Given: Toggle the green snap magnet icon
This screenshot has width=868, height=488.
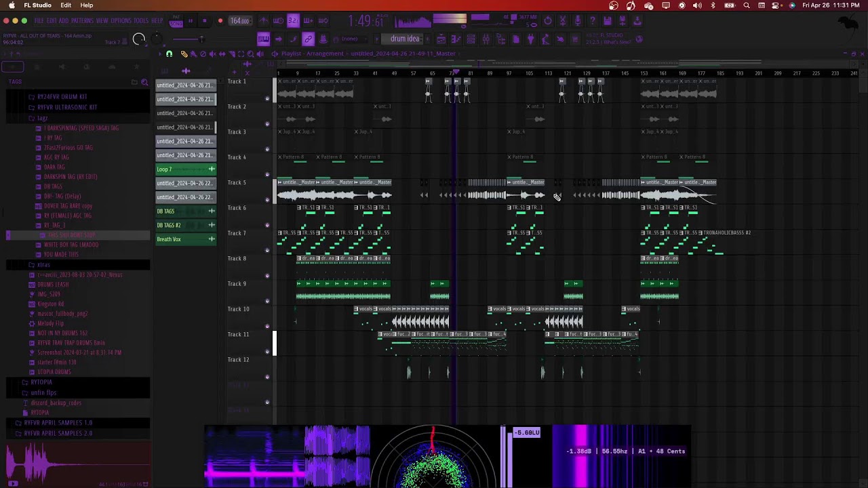Looking at the screenshot, I should point(169,54).
